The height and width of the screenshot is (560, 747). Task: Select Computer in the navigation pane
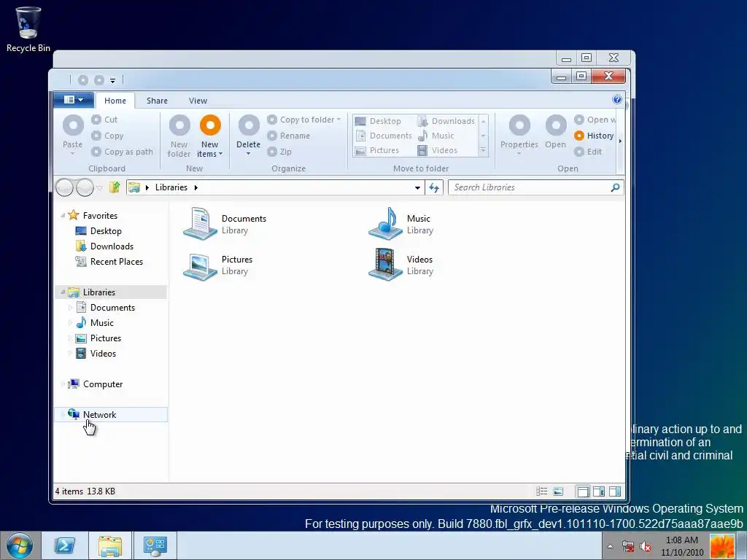tap(103, 384)
